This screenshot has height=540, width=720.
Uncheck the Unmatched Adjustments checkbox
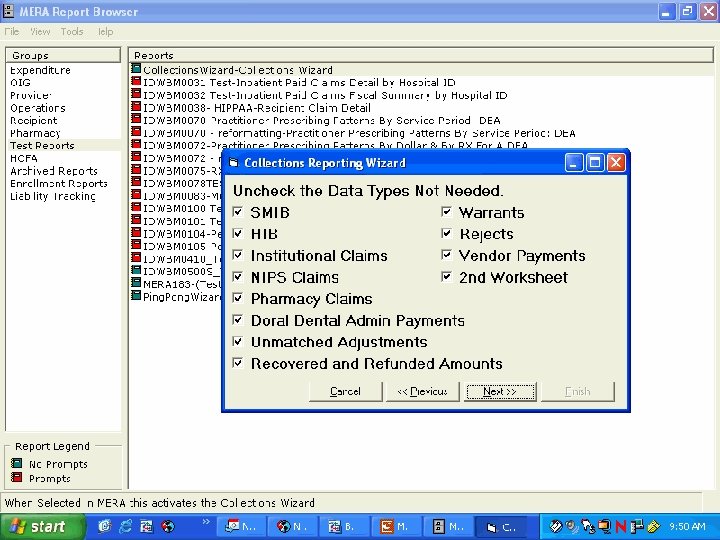click(238, 341)
